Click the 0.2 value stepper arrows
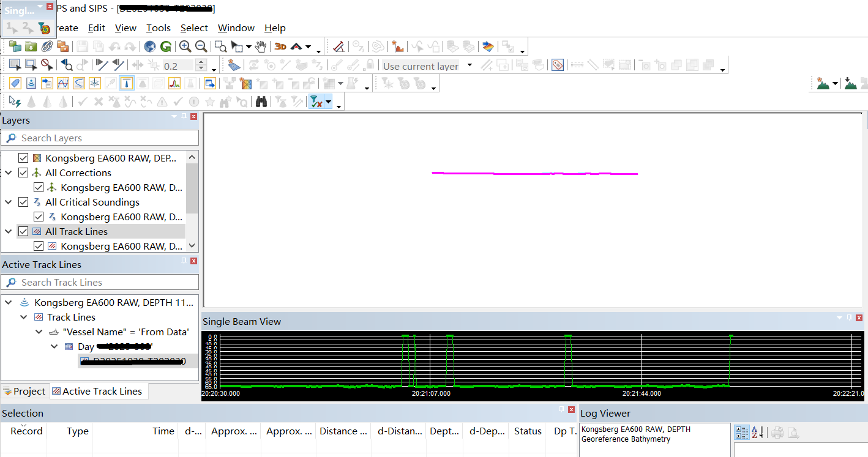The image size is (868, 457). (201, 65)
